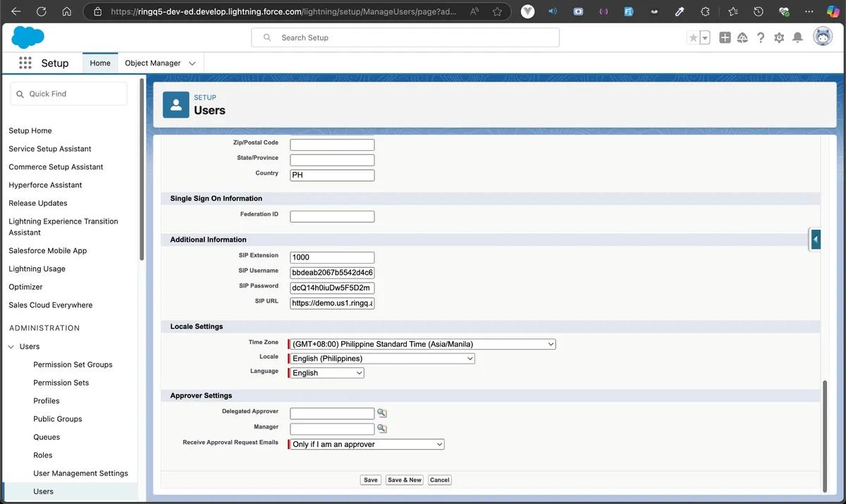This screenshot has height=504, width=846.
Task: Open Permission Set Groups
Action: pyautogui.click(x=73, y=364)
